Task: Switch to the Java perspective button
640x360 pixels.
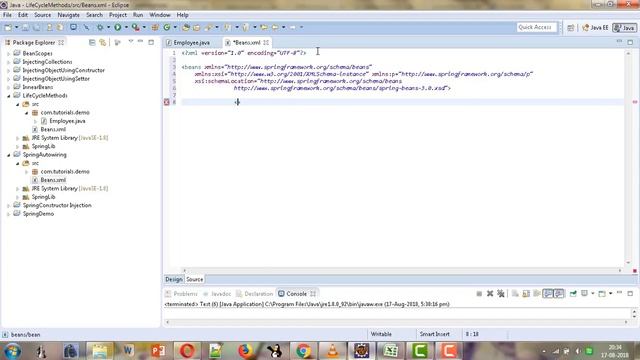Action: (624, 28)
